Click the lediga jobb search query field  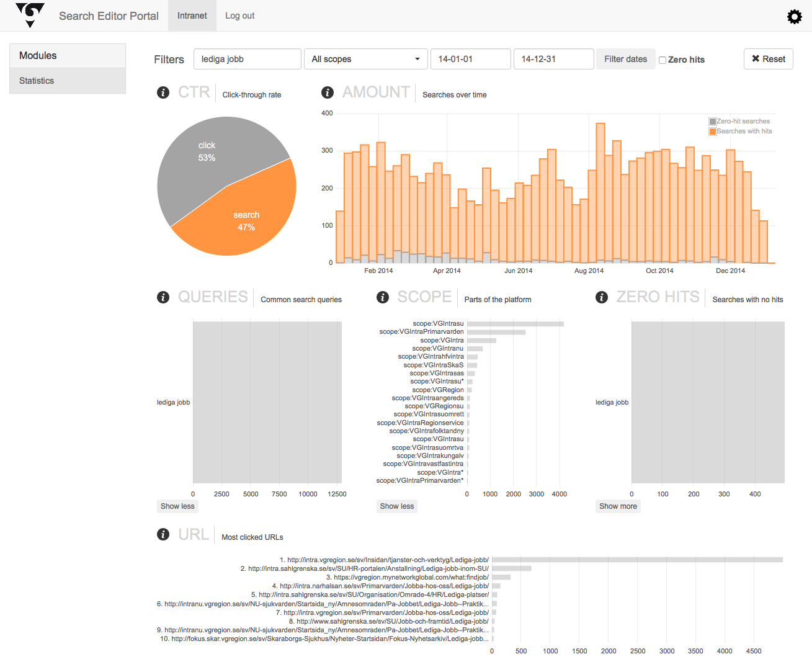click(247, 59)
